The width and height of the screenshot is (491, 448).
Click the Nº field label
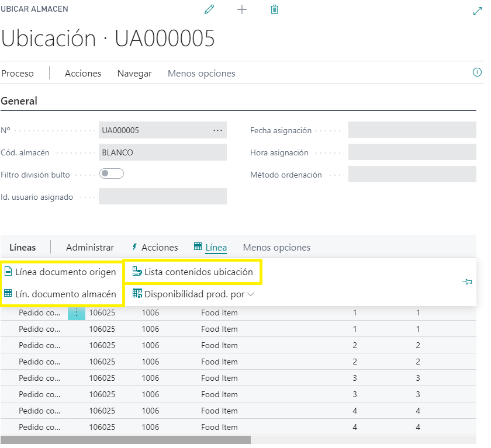(x=5, y=130)
